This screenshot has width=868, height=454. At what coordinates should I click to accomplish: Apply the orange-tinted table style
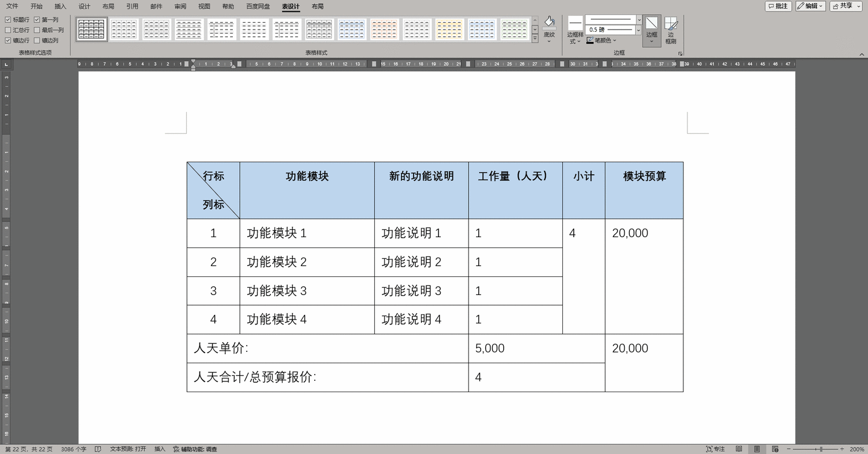click(x=384, y=29)
